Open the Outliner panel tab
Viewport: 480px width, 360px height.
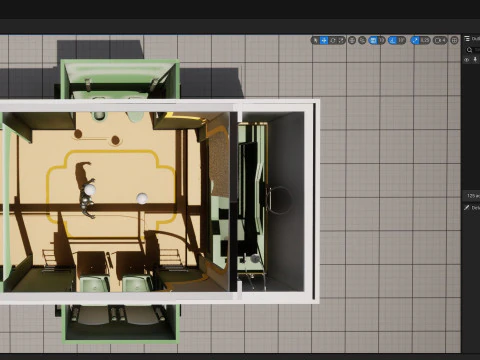click(x=472, y=39)
